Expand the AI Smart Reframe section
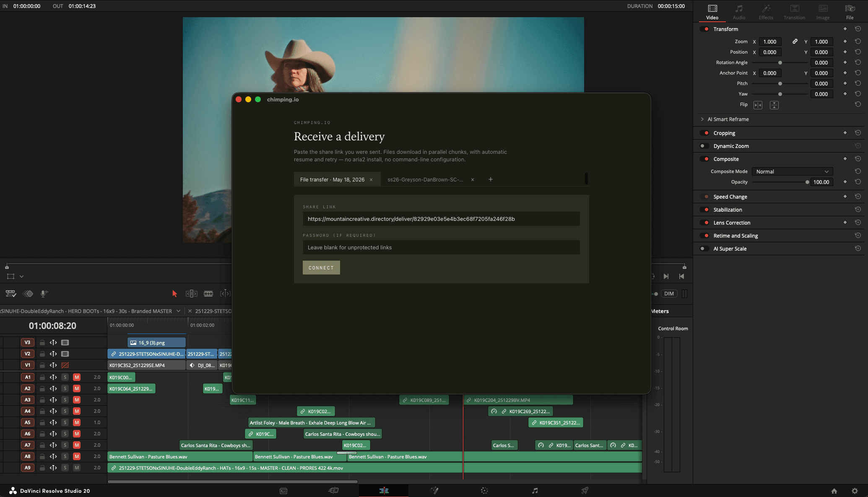868x497 pixels. 702,119
